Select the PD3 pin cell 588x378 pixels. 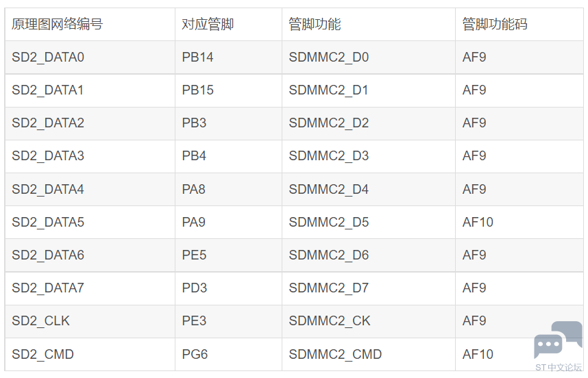[228, 288]
